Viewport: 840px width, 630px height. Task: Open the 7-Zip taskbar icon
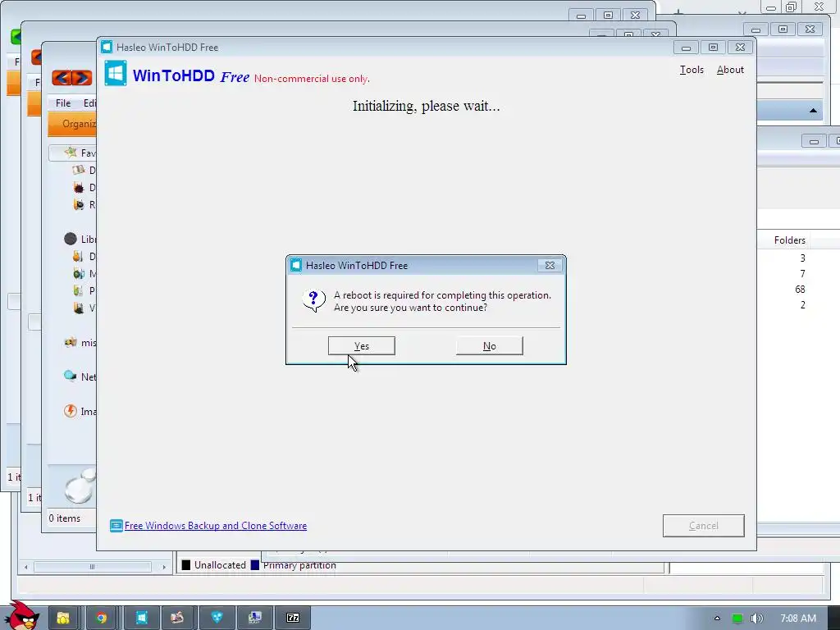[293, 618]
